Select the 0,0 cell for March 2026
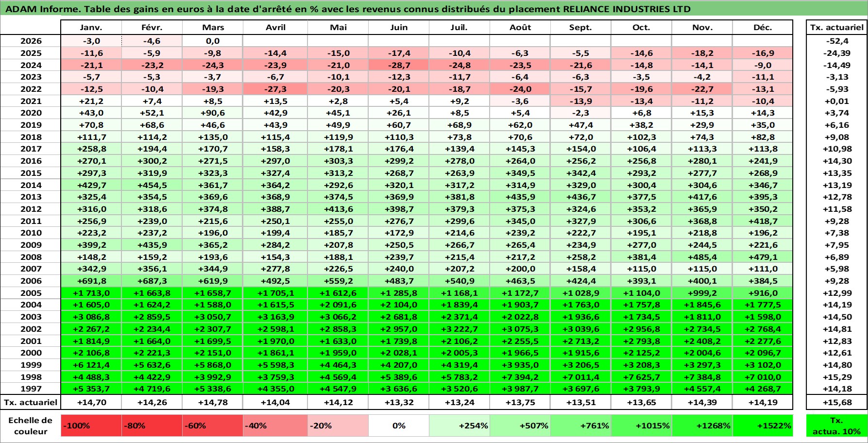Screen dimensions: 868x443 coord(213,41)
